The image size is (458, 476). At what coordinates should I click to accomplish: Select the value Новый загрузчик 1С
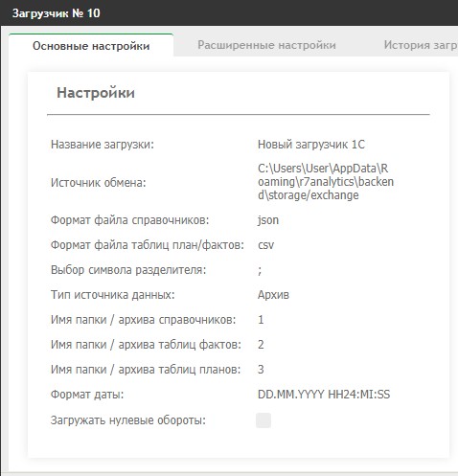tap(311, 145)
